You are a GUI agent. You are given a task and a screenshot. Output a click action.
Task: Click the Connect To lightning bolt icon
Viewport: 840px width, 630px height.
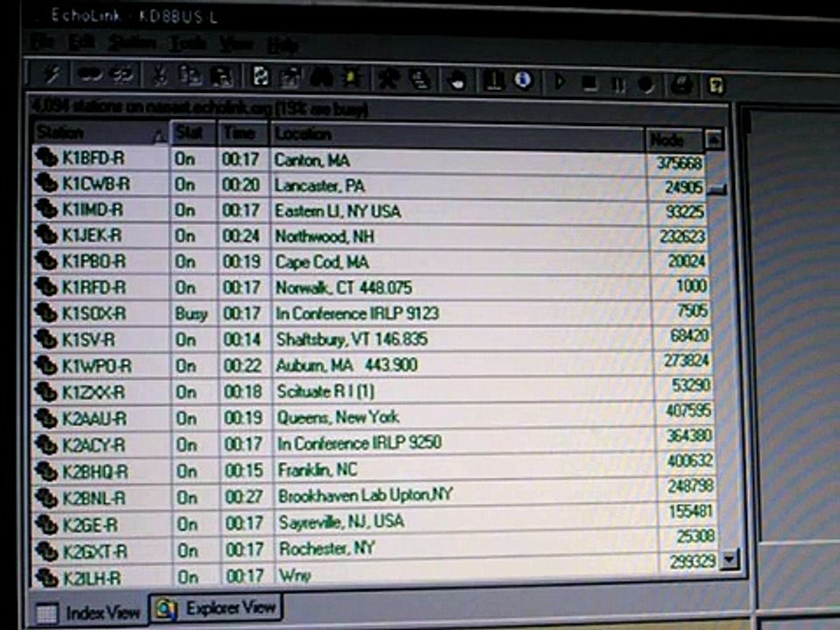click(52, 75)
